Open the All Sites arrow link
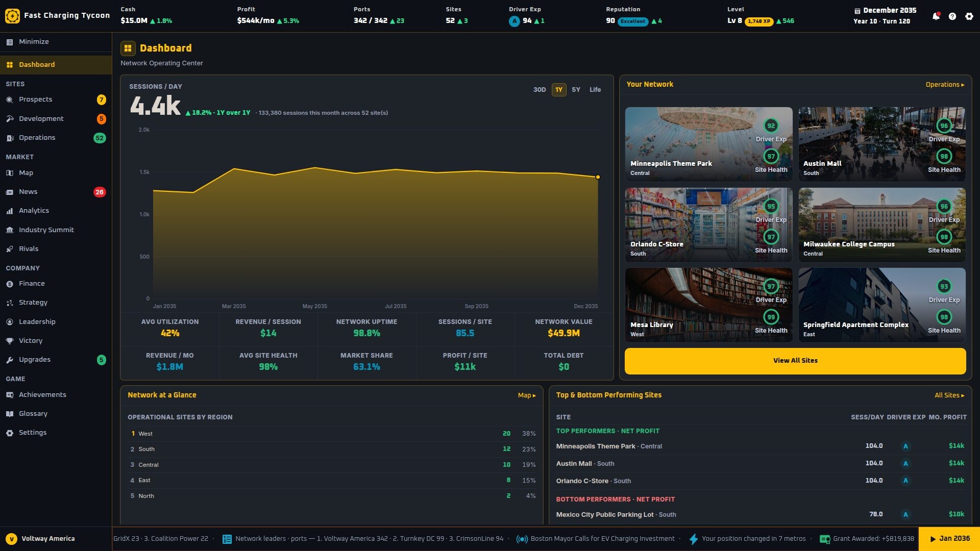The height and width of the screenshot is (551, 980). (x=949, y=395)
